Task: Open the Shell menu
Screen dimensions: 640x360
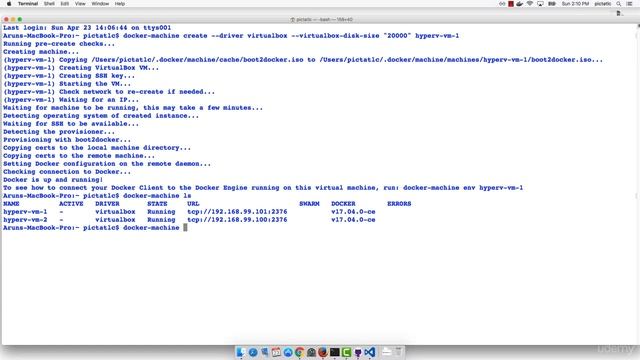Action: (49, 4)
